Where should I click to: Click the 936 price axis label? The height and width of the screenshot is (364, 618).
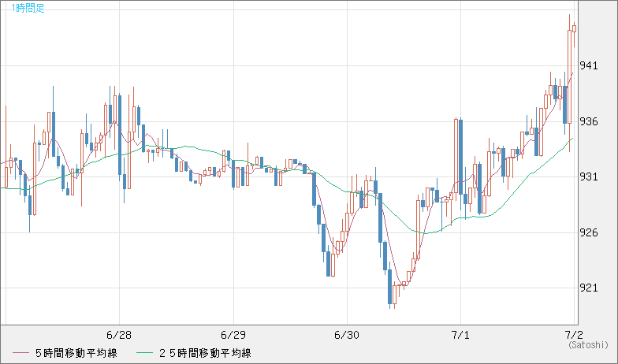[x=589, y=121]
